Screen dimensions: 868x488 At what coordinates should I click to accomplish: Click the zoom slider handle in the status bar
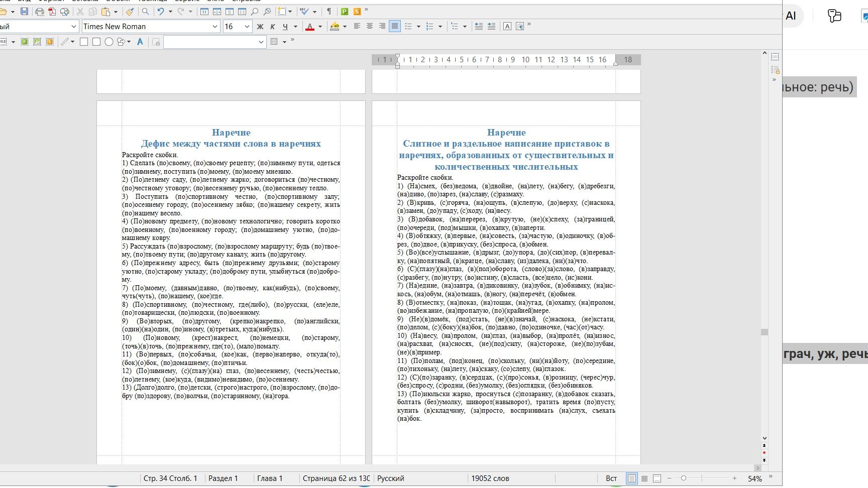(683, 478)
